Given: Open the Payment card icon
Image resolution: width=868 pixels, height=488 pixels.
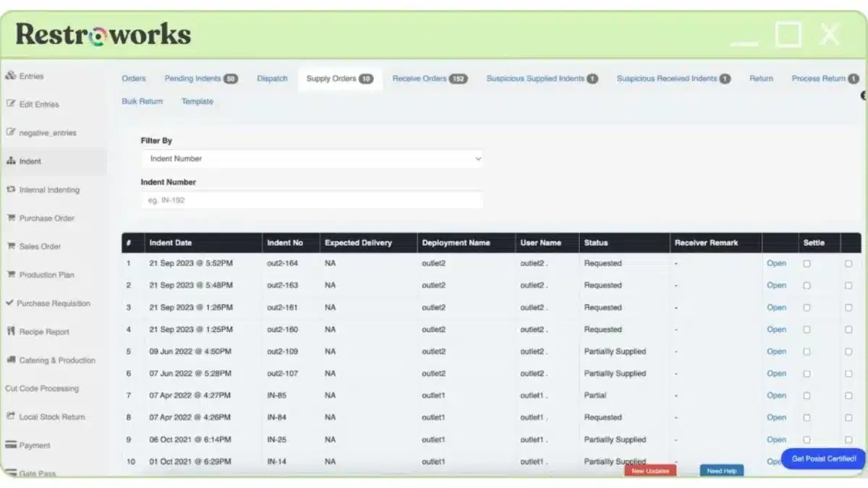Looking at the screenshot, I should pyautogui.click(x=11, y=445).
